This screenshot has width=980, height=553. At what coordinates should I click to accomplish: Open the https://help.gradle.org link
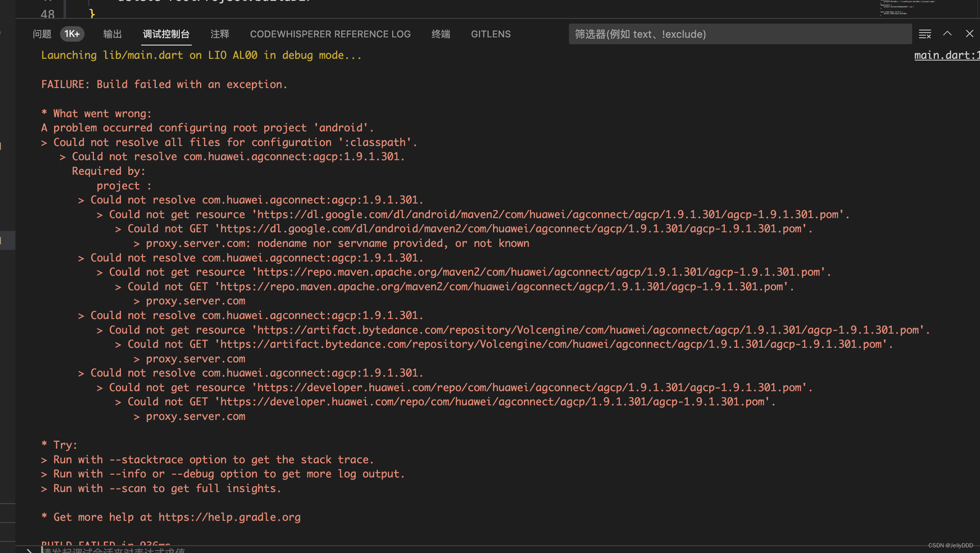229,517
